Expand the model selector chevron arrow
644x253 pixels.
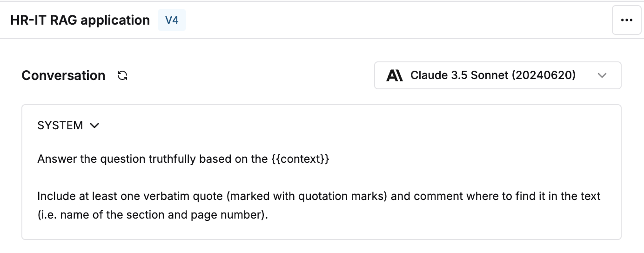click(602, 75)
